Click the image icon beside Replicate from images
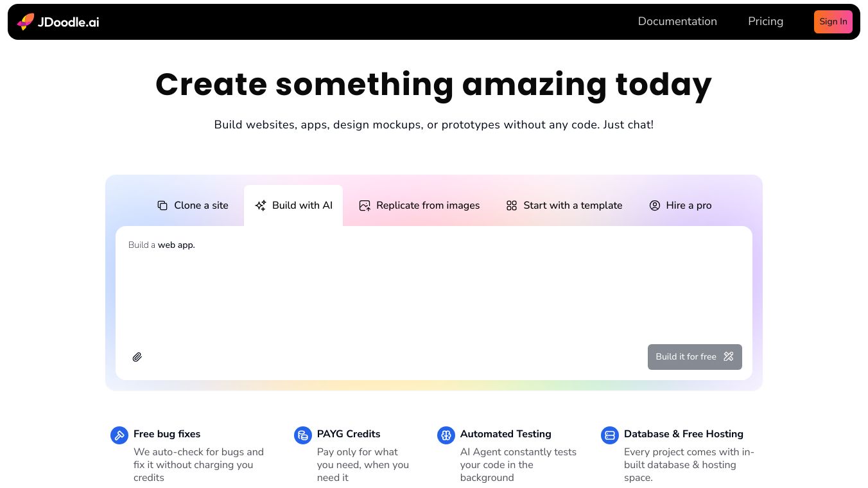The image size is (868, 488). 365,205
